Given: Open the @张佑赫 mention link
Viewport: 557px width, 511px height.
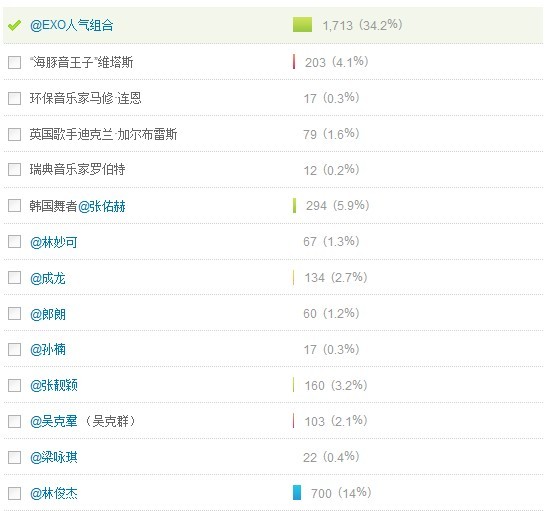Looking at the screenshot, I should (102, 206).
